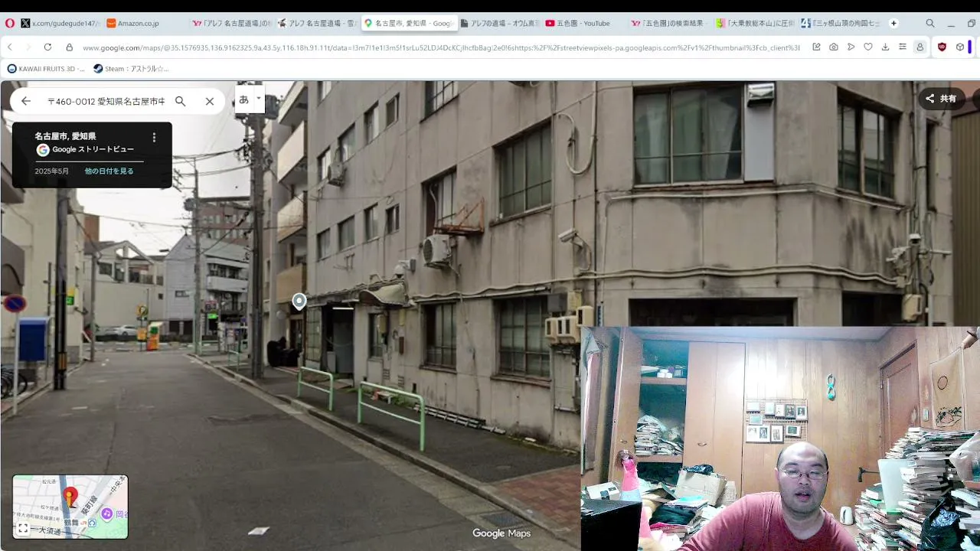980x551 pixels.
Task: Click the 2025年5月 capture date text
Action: [52, 171]
